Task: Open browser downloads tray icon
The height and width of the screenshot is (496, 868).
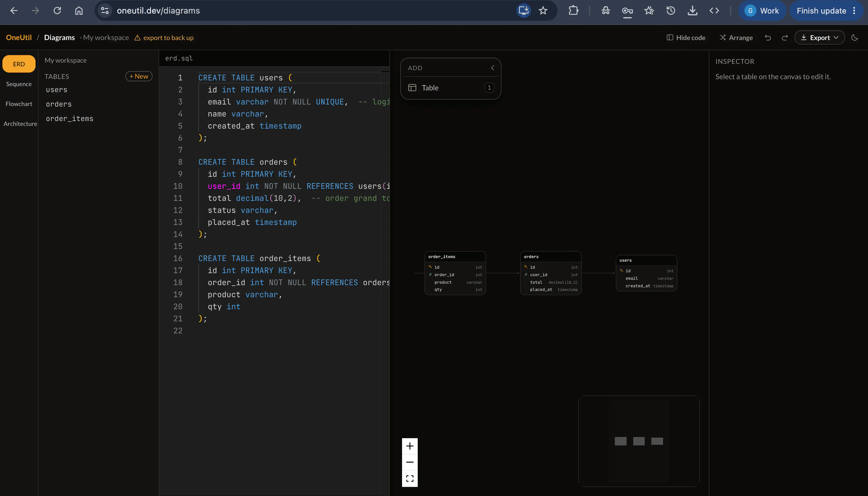Action: pyautogui.click(x=692, y=11)
